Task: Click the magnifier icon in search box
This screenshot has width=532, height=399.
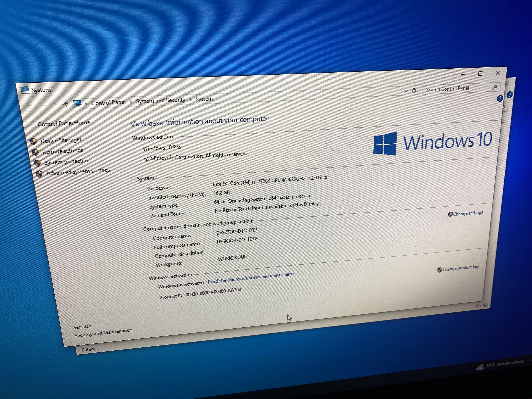Action: [x=495, y=87]
